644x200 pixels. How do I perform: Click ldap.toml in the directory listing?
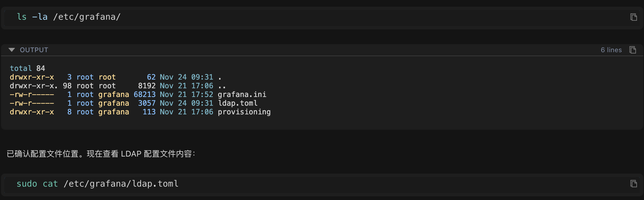tap(237, 103)
